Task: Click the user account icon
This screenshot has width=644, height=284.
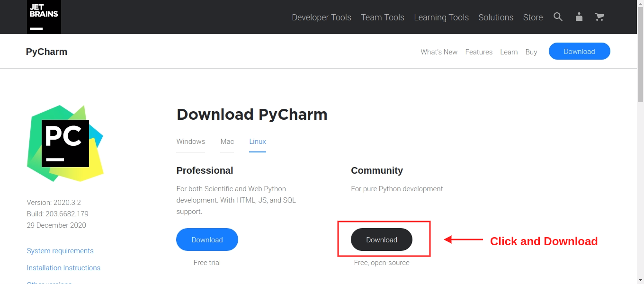Action: click(579, 17)
